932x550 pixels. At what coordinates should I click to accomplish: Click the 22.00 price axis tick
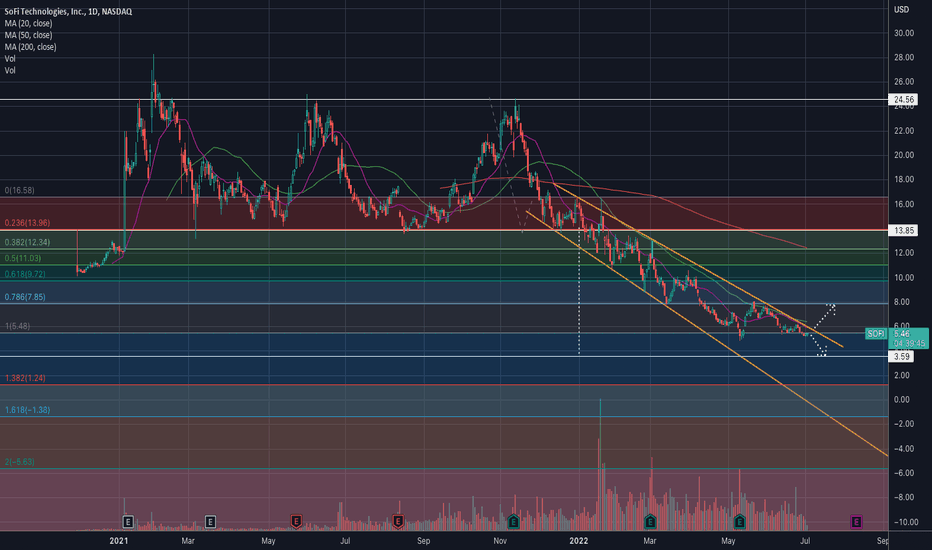tap(903, 131)
